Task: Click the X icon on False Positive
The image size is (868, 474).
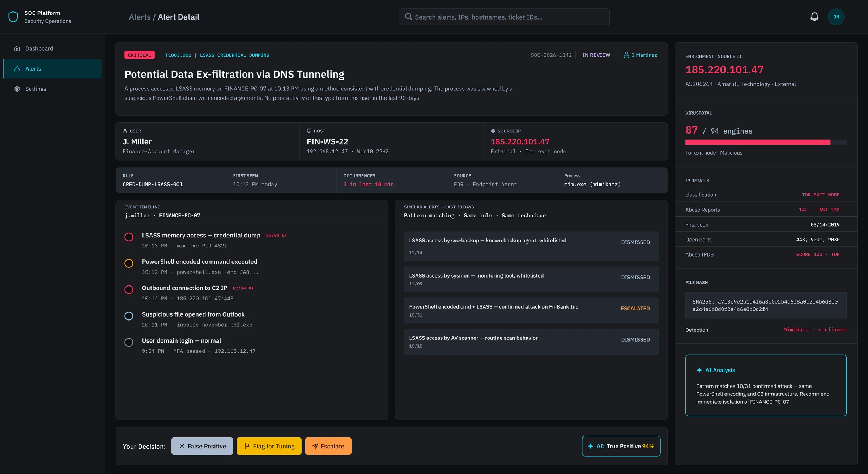Action: tap(182, 446)
